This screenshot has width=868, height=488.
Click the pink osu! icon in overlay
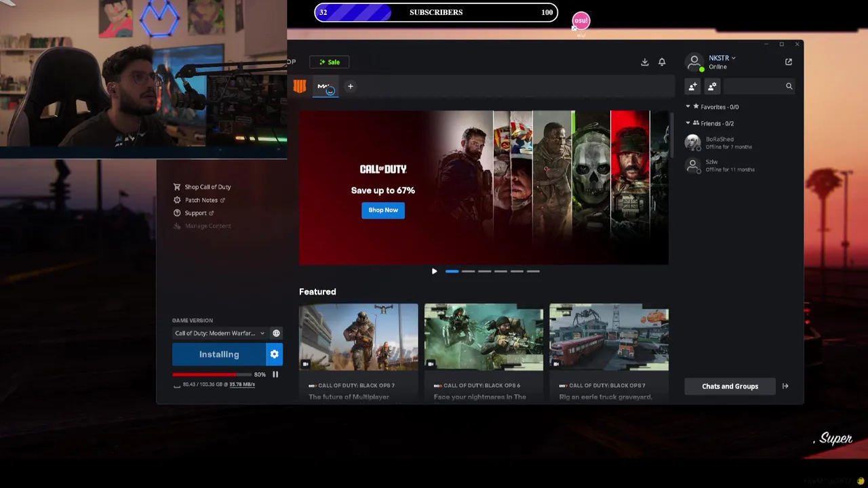[581, 21]
